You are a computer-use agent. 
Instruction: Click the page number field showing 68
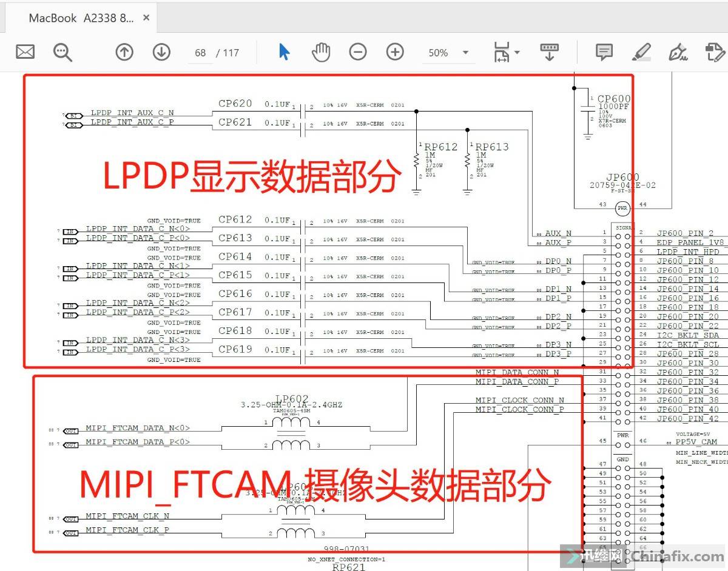201,53
